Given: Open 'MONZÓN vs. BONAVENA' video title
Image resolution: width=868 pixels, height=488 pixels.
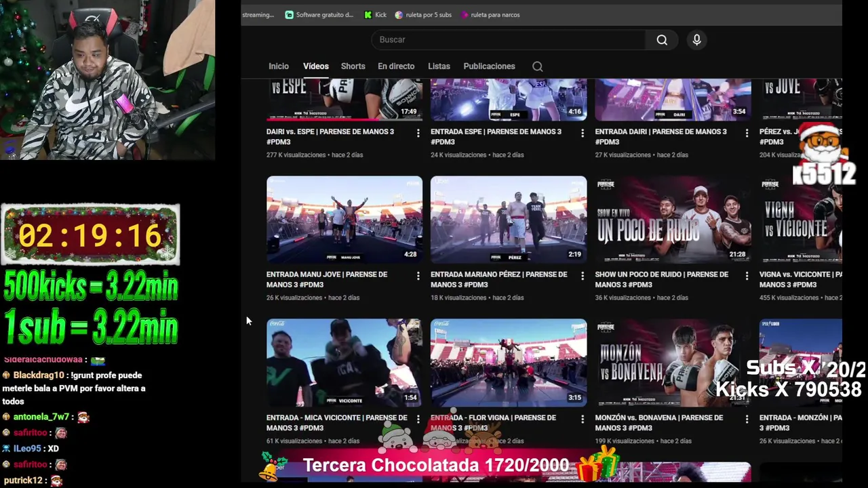Looking at the screenshot, I should pyautogui.click(x=658, y=423).
